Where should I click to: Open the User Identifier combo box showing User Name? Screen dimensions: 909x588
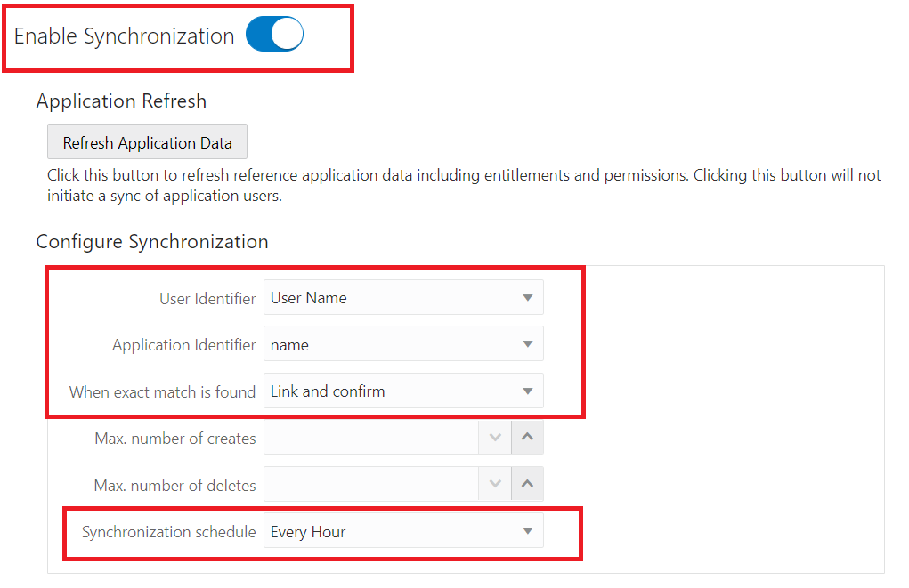[390, 298]
